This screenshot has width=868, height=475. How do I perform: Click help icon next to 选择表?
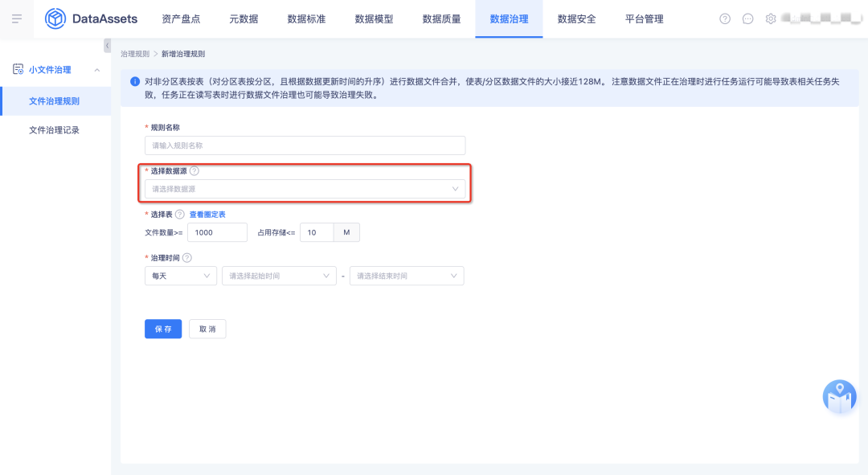[x=179, y=215]
